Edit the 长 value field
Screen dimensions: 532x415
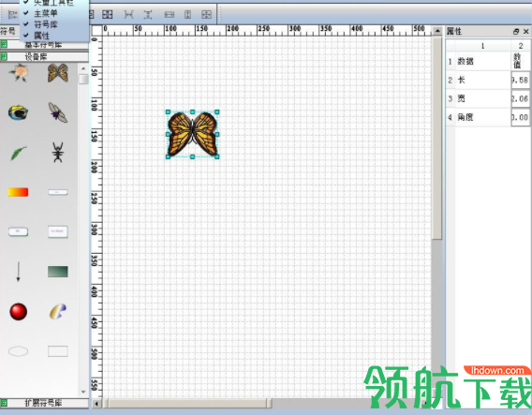click(520, 80)
